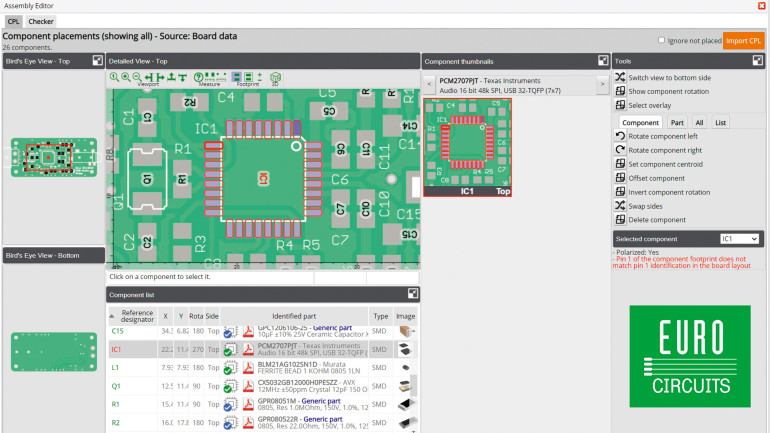Select the Part tab in Tools
This screenshot has height=433, width=770.
677,123
